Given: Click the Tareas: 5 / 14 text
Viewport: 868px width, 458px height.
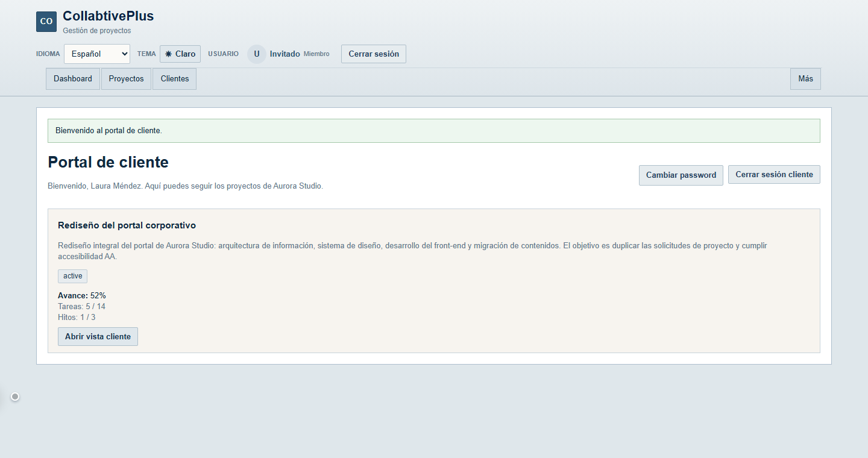Looking at the screenshot, I should 81,306.
